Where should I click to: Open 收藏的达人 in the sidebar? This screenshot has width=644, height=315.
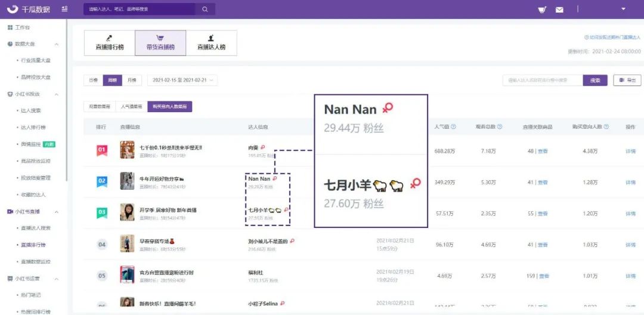tap(33, 194)
